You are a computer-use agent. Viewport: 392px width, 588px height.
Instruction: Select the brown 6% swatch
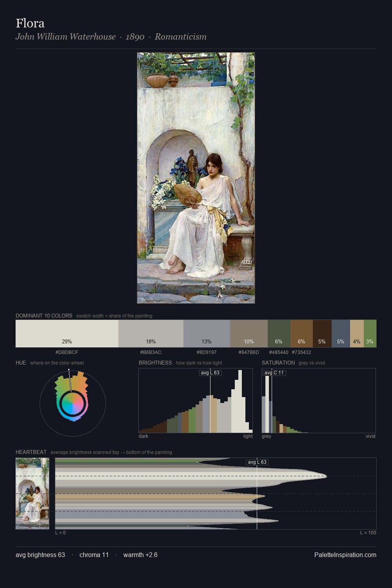point(301,333)
